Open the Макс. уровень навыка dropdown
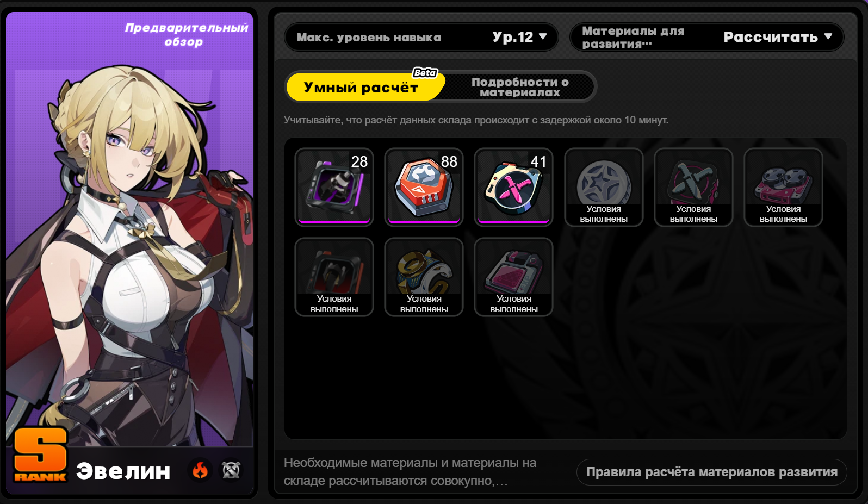Image resolution: width=868 pixels, height=504 pixels. [x=421, y=37]
